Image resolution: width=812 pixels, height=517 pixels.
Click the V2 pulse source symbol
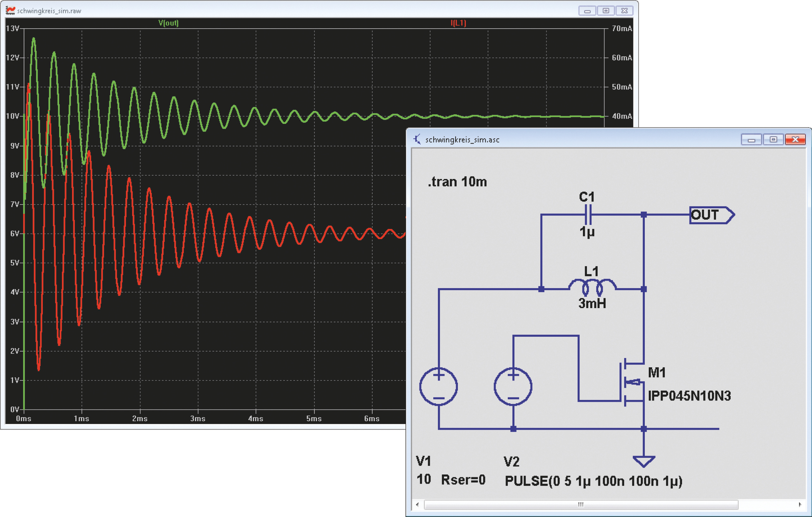pos(513,386)
